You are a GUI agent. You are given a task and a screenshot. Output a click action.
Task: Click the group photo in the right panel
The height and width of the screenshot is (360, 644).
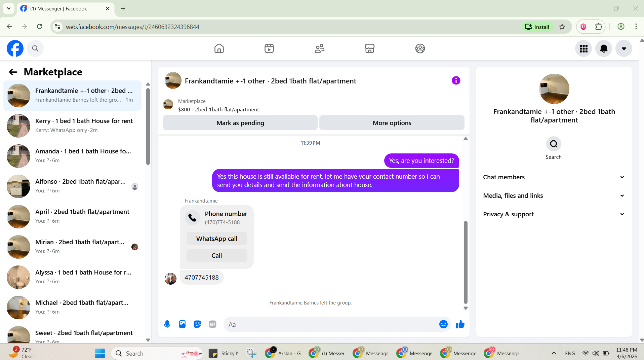tap(554, 89)
